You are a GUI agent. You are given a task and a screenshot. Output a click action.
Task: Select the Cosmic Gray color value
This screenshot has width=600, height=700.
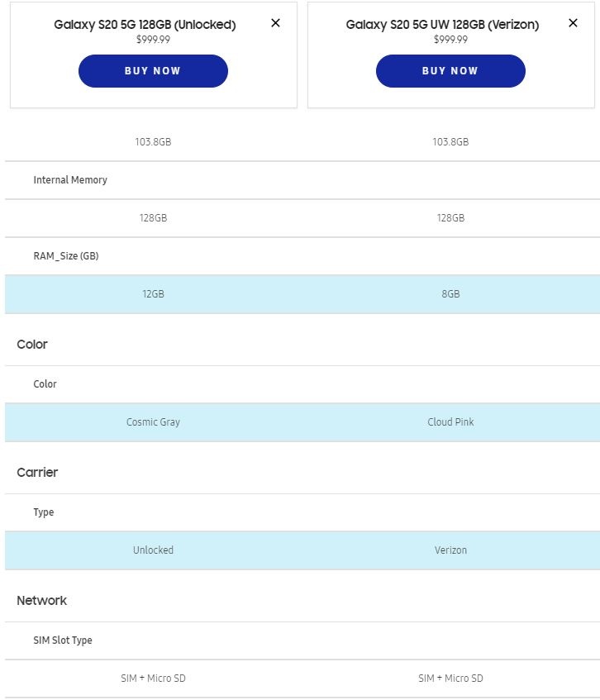coord(153,422)
